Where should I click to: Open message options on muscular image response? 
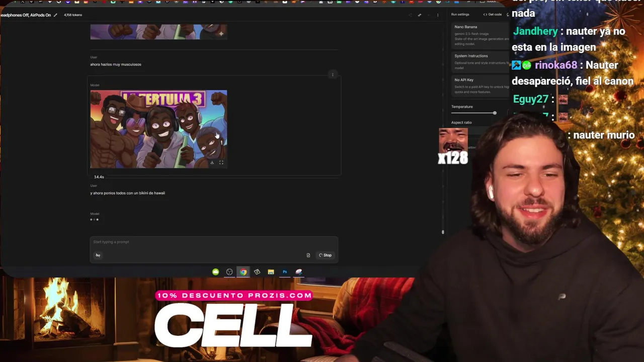pyautogui.click(x=333, y=75)
